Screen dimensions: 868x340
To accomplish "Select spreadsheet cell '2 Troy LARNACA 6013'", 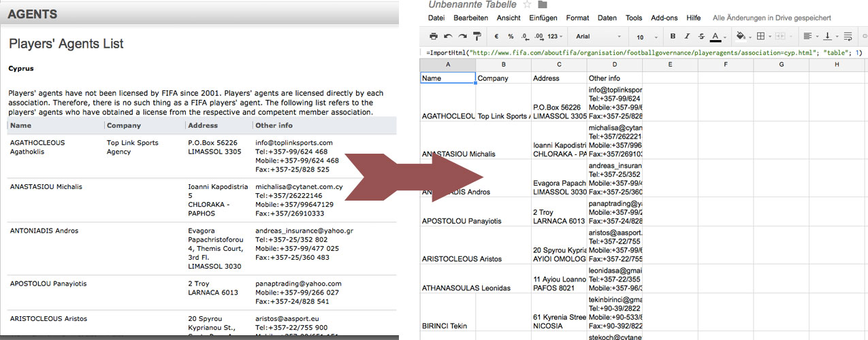I will point(560,212).
